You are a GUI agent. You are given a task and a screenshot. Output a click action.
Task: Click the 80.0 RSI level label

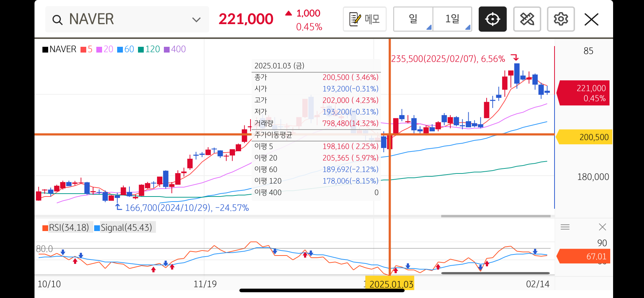pos(44,249)
